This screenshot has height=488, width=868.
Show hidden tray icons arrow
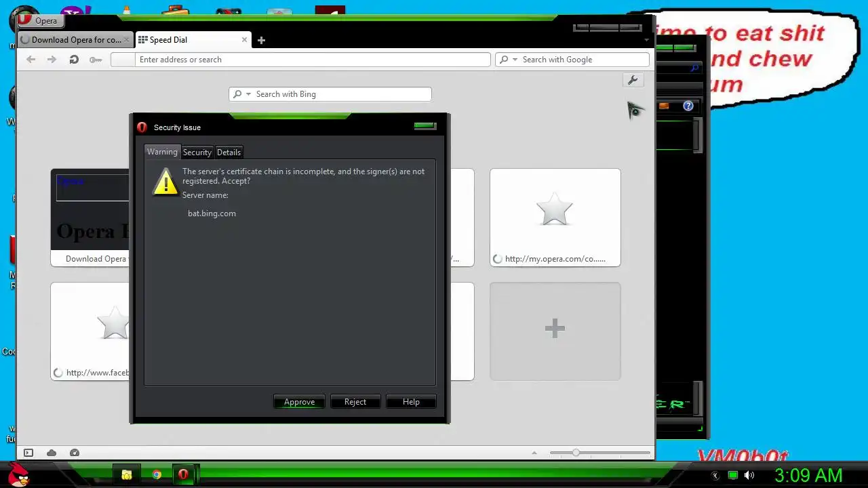(x=715, y=475)
